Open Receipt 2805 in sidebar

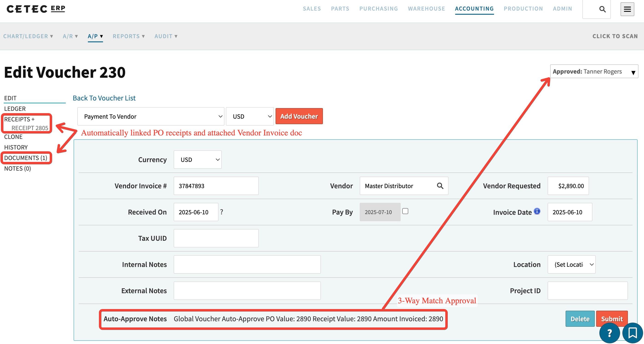[x=30, y=128]
